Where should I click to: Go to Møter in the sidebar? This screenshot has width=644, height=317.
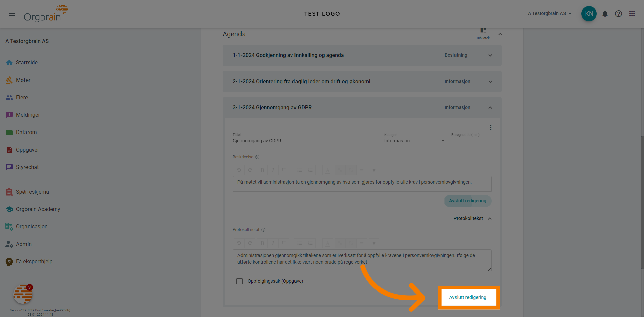pos(23,80)
